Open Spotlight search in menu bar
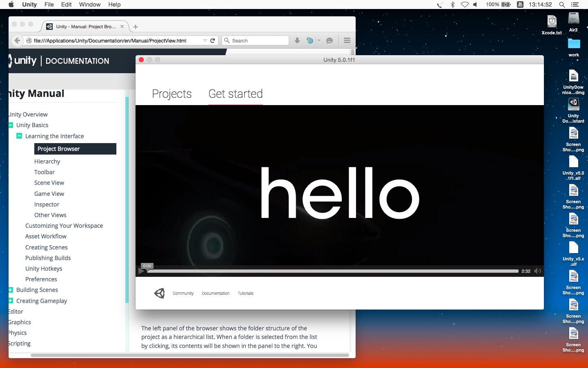The height and width of the screenshot is (368, 588). [562, 4]
